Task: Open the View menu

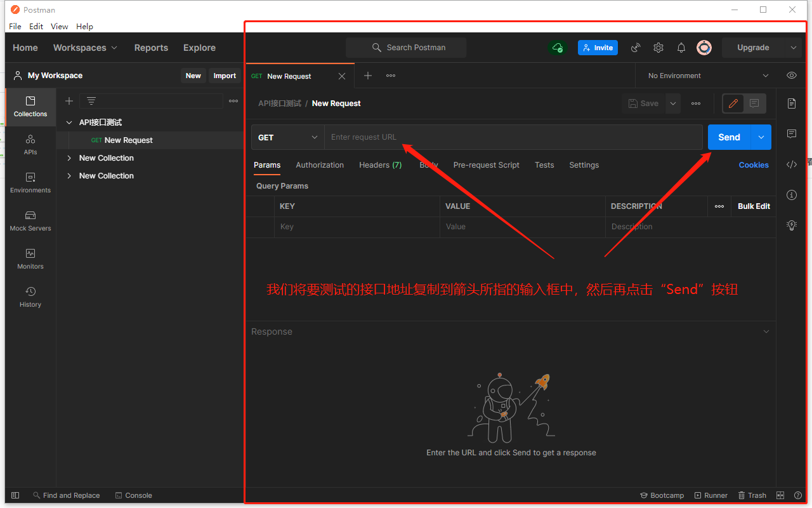Action: (60, 26)
